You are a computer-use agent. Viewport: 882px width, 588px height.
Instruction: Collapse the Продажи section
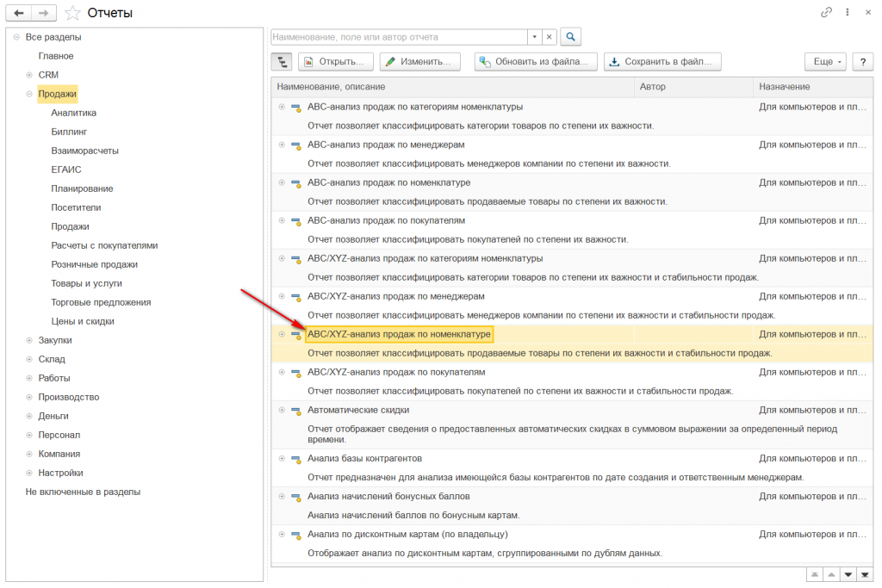pyautogui.click(x=29, y=94)
